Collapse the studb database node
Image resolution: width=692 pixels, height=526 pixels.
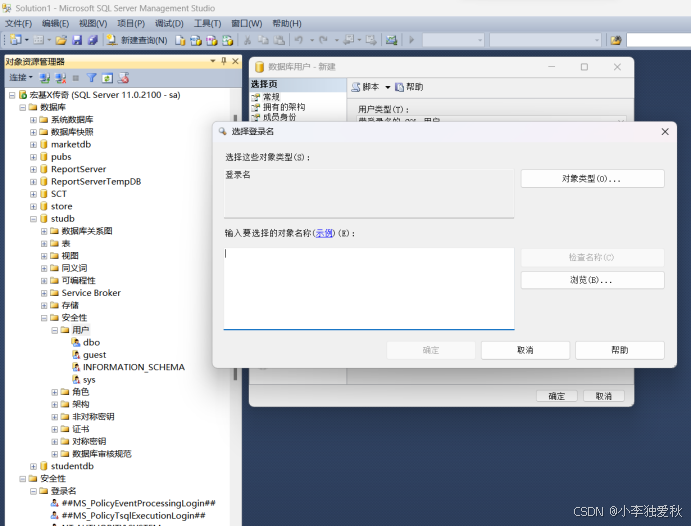(x=34, y=219)
